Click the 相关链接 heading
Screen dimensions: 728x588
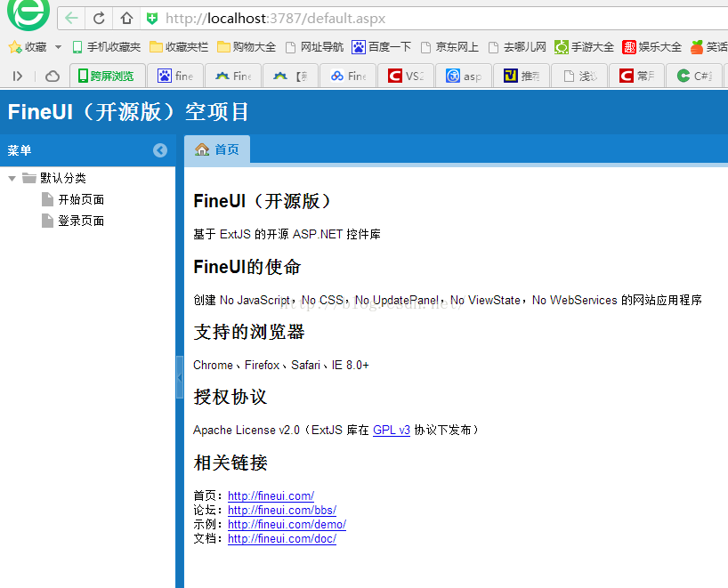pyautogui.click(x=231, y=463)
